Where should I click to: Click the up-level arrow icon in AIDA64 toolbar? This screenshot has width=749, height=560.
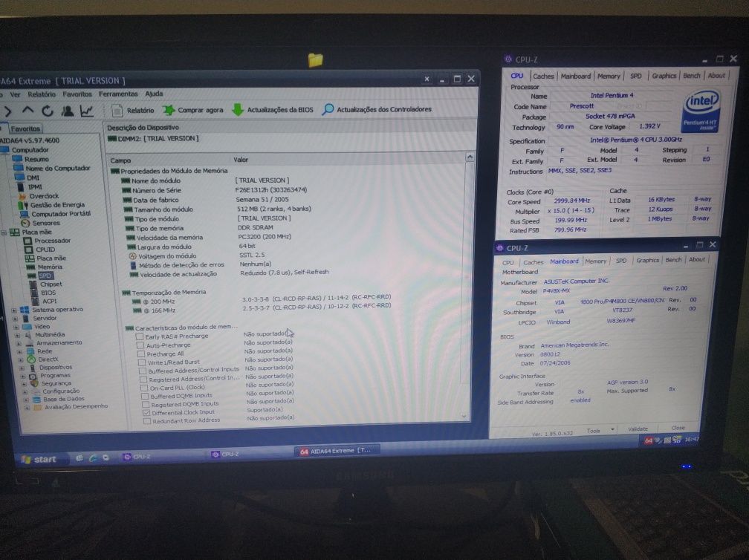28,111
